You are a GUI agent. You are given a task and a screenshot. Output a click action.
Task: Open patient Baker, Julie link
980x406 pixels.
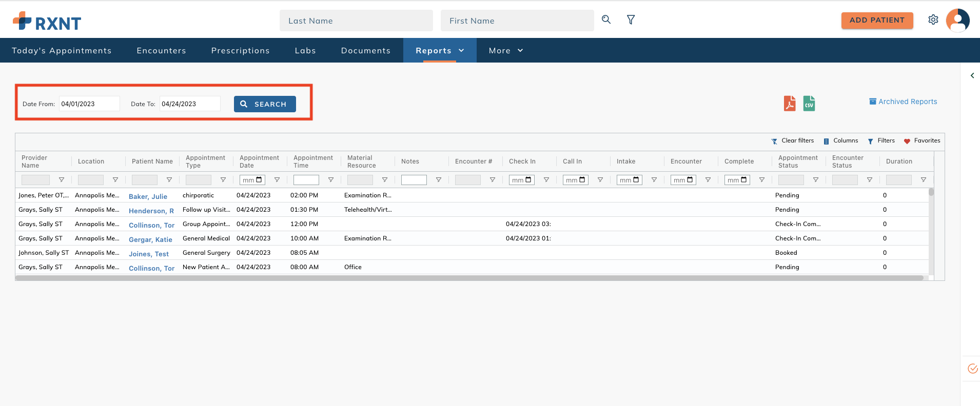pyautogui.click(x=148, y=196)
